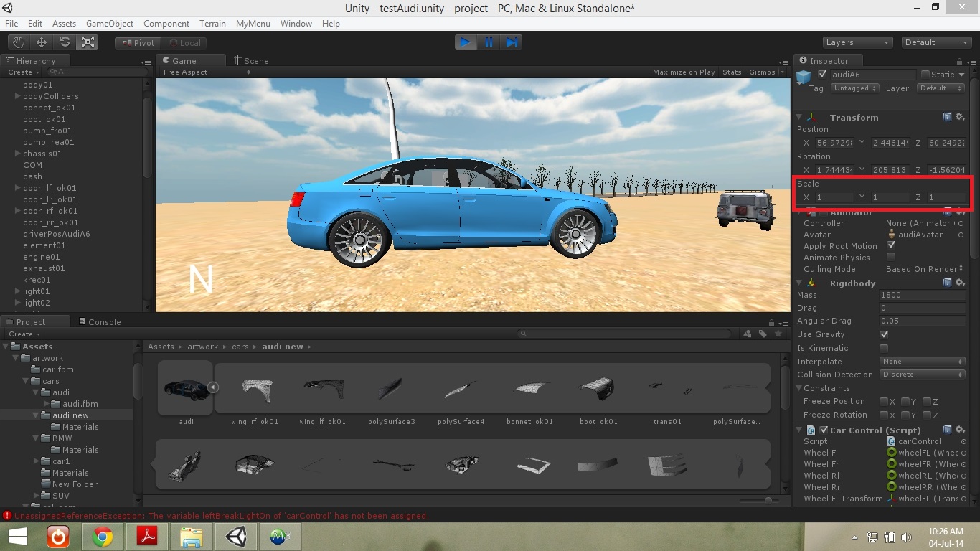This screenshot has width=980, height=551.
Task: Toggle the Static checkbox
Action: [x=925, y=74]
